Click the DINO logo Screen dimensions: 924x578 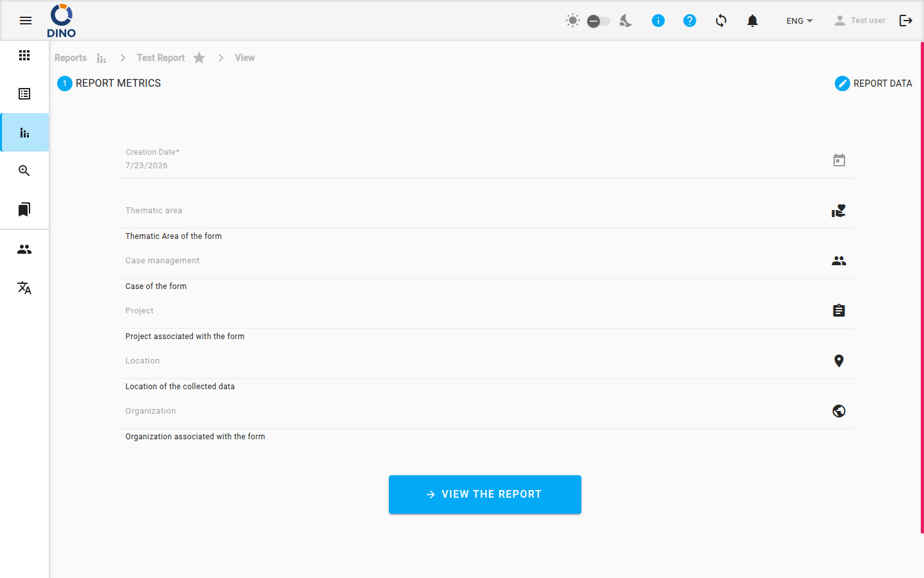point(62,21)
